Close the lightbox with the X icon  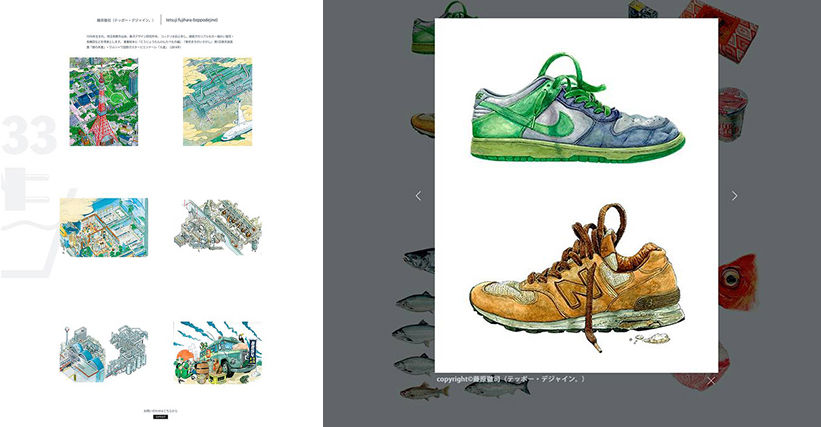pyautogui.click(x=711, y=380)
